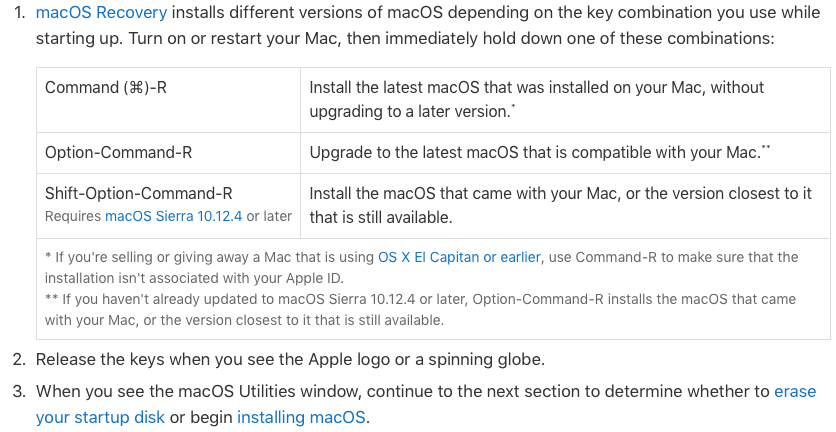
Task: Click the ⌘ symbol in the Command-R cell
Action: coord(135,87)
